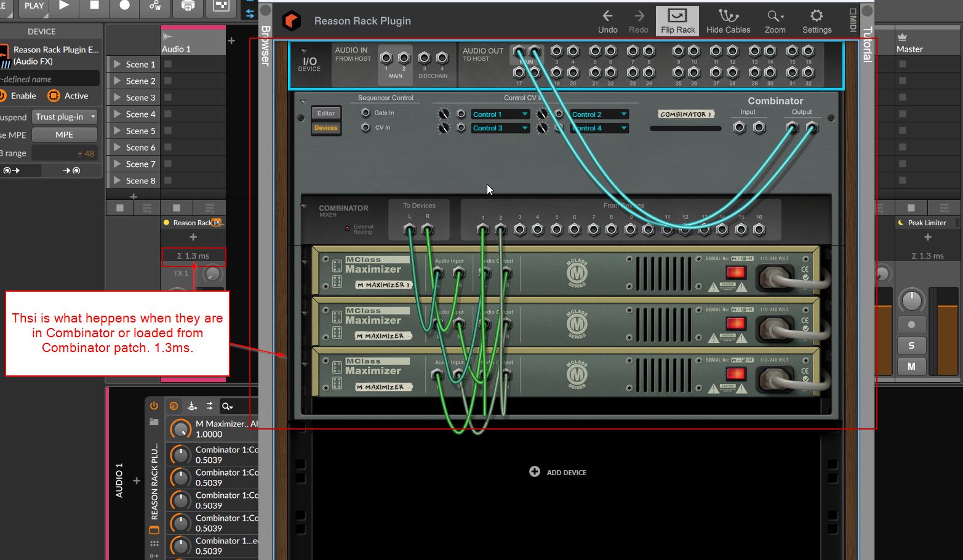Adjust M Maximizer 1.0000 parameter knob
The image size is (963, 560).
(x=180, y=429)
